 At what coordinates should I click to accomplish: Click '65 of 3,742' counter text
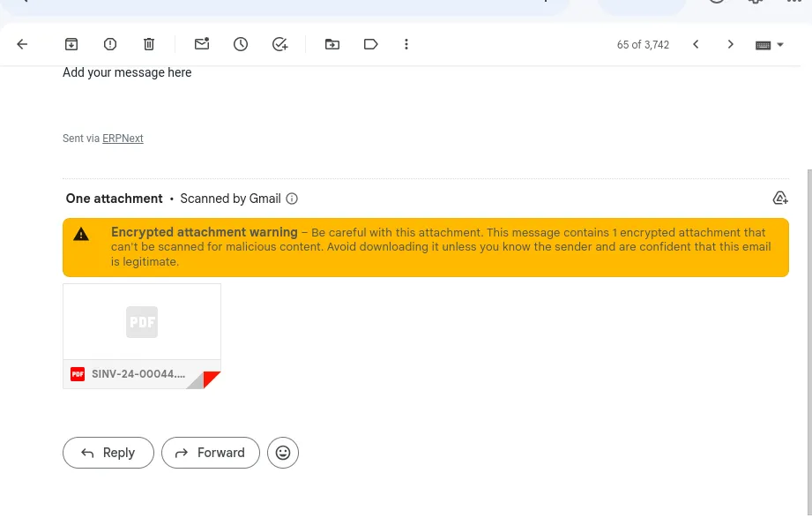coord(643,45)
